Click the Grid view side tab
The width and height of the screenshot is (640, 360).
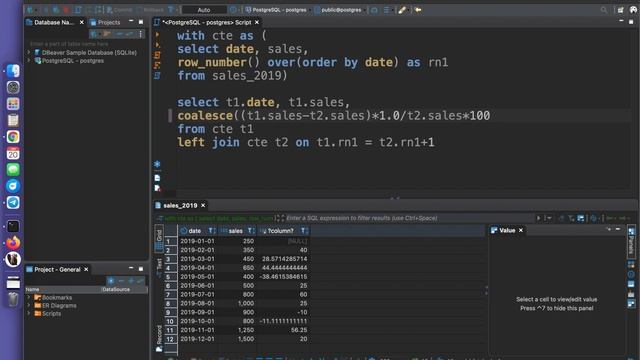point(159,238)
